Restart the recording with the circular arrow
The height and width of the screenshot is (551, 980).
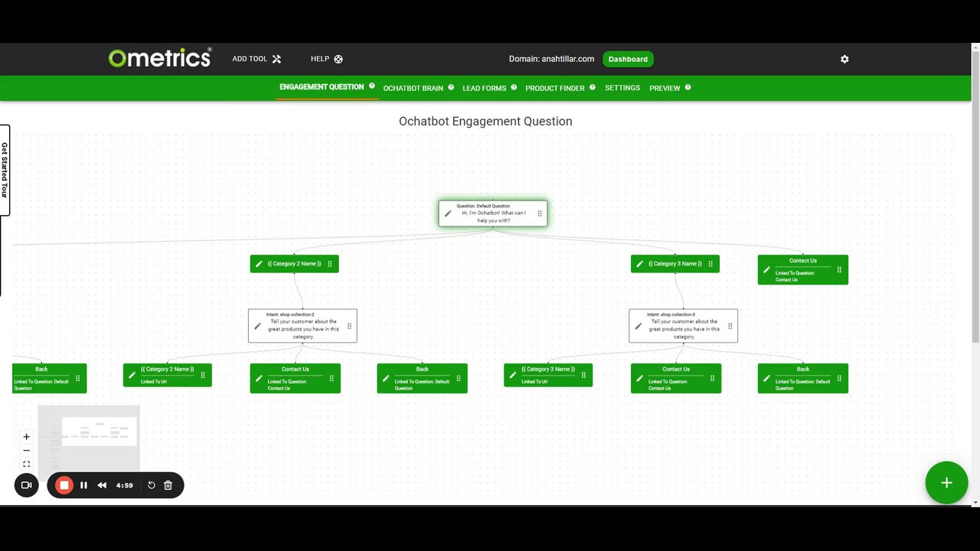152,485
